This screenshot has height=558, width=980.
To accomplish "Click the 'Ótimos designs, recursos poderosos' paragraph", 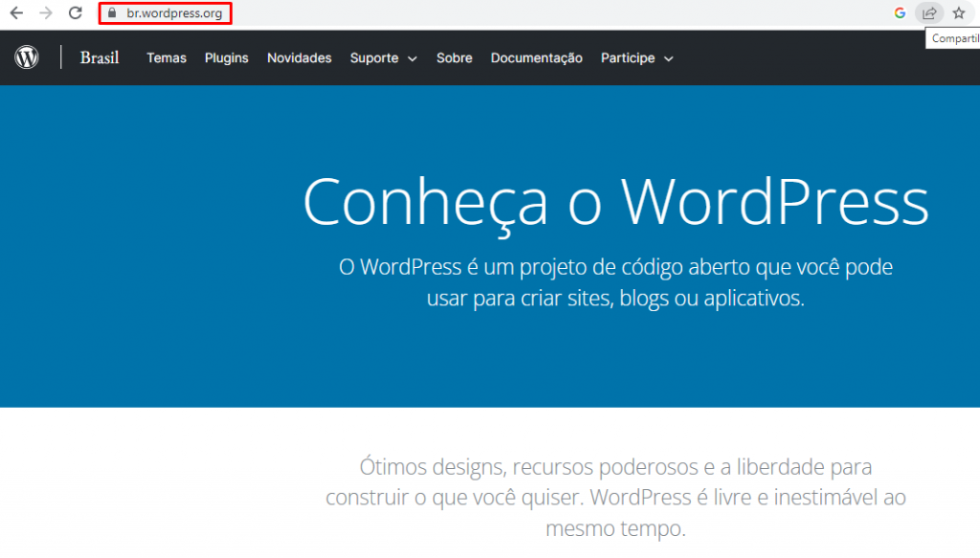I will pos(615,498).
